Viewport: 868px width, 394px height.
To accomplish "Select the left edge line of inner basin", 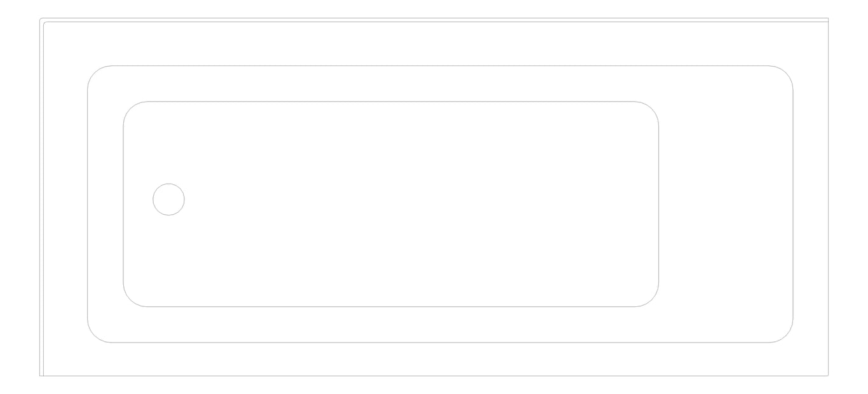I will [x=123, y=204].
